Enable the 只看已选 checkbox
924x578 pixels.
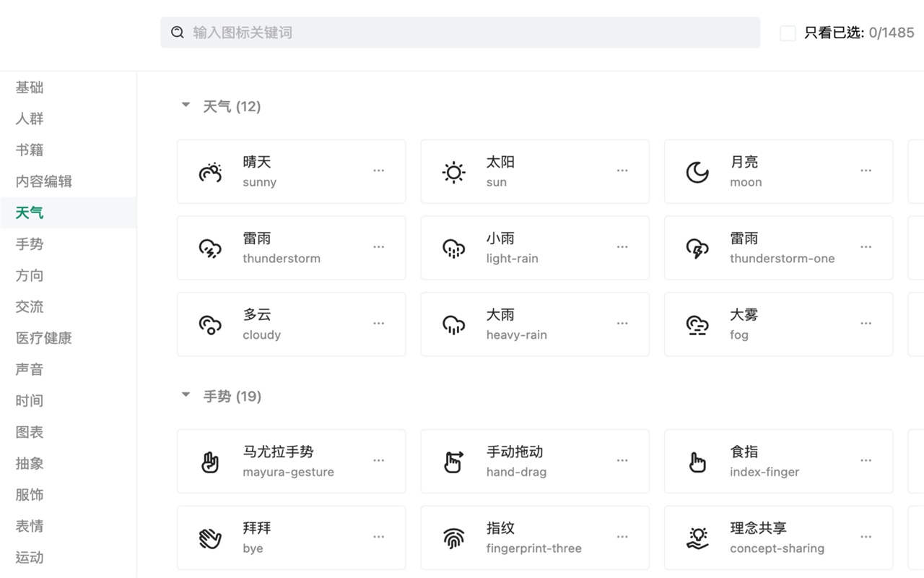click(788, 33)
